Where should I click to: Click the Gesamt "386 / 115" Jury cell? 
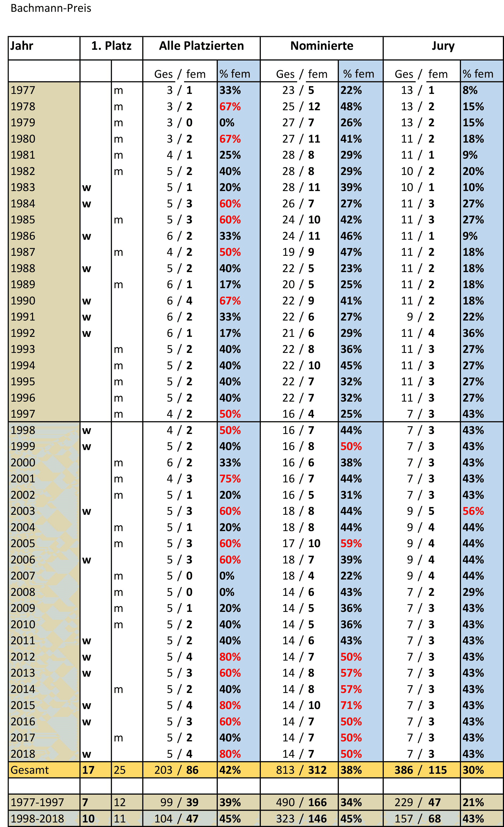420,770
